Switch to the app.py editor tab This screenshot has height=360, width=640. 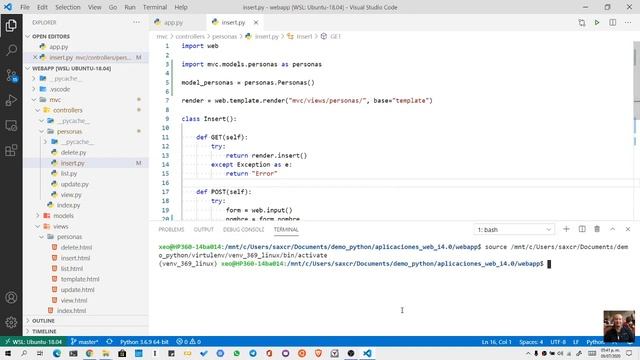click(x=173, y=22)
